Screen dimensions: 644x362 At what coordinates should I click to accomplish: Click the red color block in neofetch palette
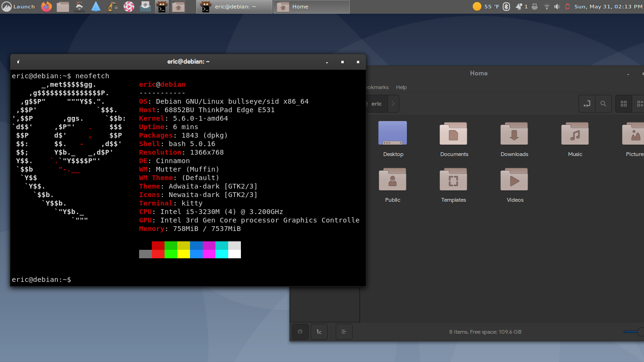pos(158,246)
